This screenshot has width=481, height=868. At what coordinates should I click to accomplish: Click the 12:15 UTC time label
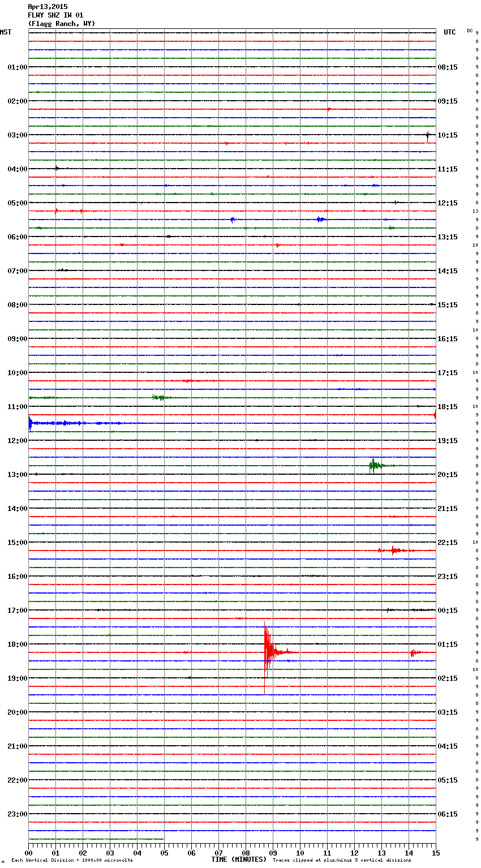point(448,203)
